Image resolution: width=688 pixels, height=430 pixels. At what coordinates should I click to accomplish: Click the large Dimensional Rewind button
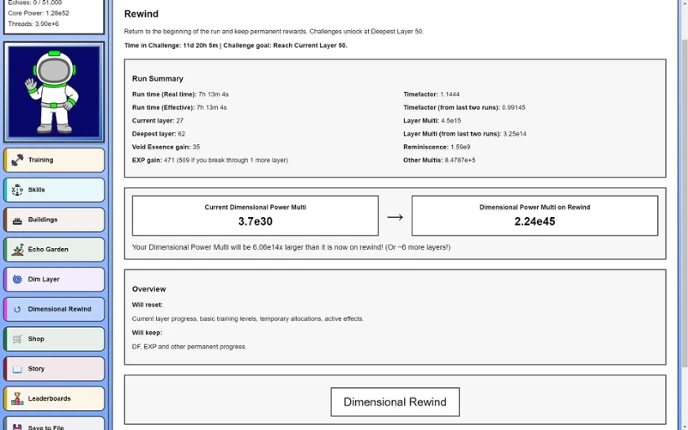(x=395, y=402)
